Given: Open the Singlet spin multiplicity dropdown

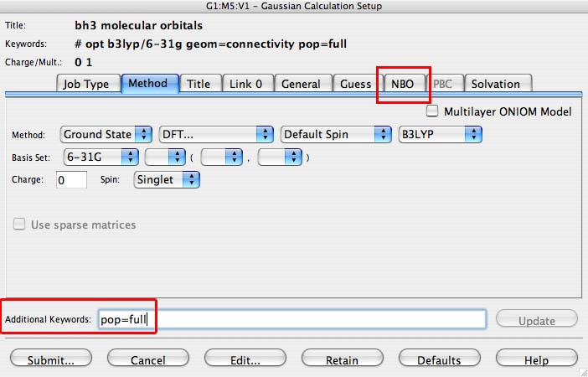Looking at the screenshot, I should coord(167,179).
